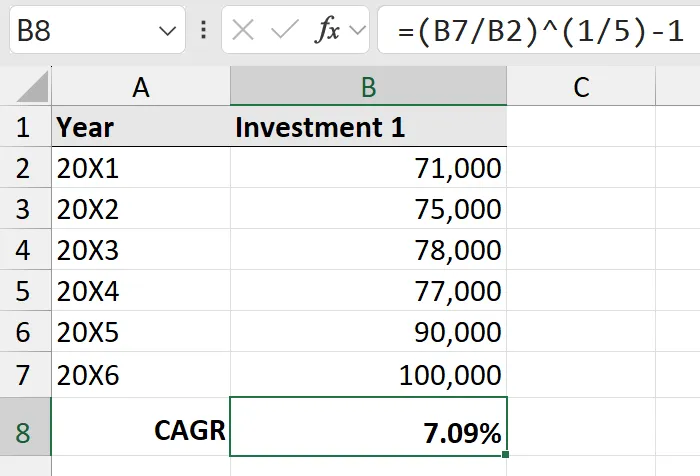Image resolution: width=700 pixels, height=476 pixels.
Task: Select row 3 header
Action: tap(25, 209)
